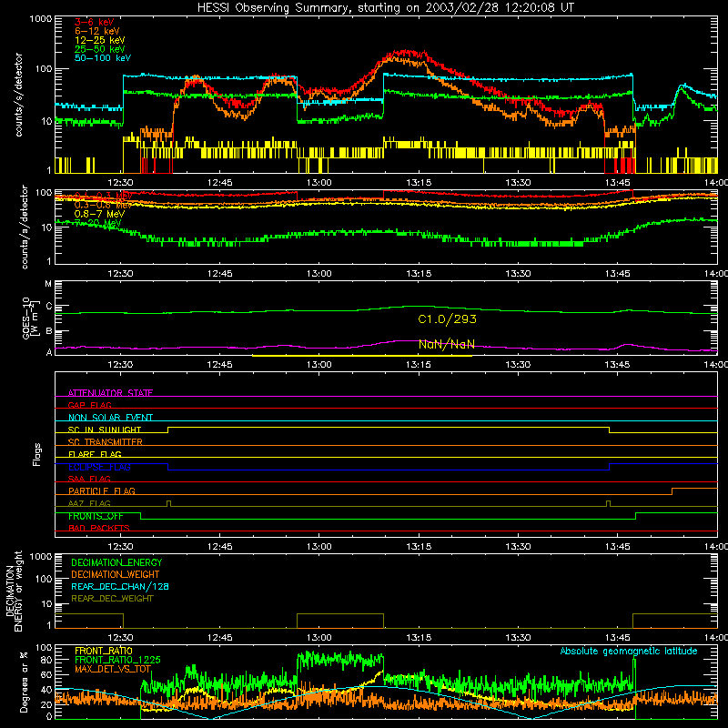Click 13:30 time tick below GOES panel
The height and width of the screenshot is (728, 728).
click(518, 365)
